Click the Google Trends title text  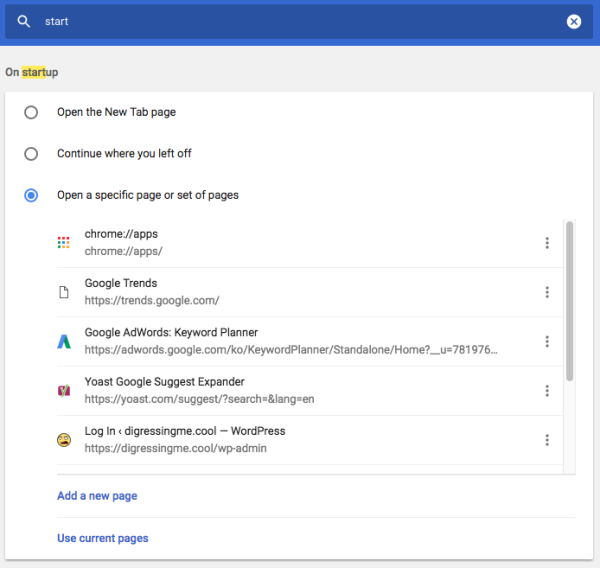(x=121, y=283)
